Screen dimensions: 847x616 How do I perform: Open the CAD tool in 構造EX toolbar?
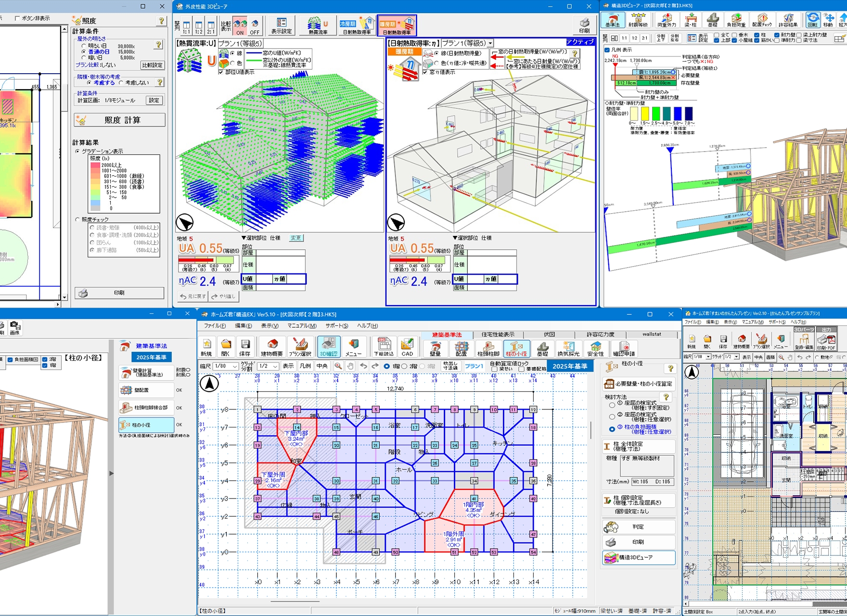[x=407, y=346]
